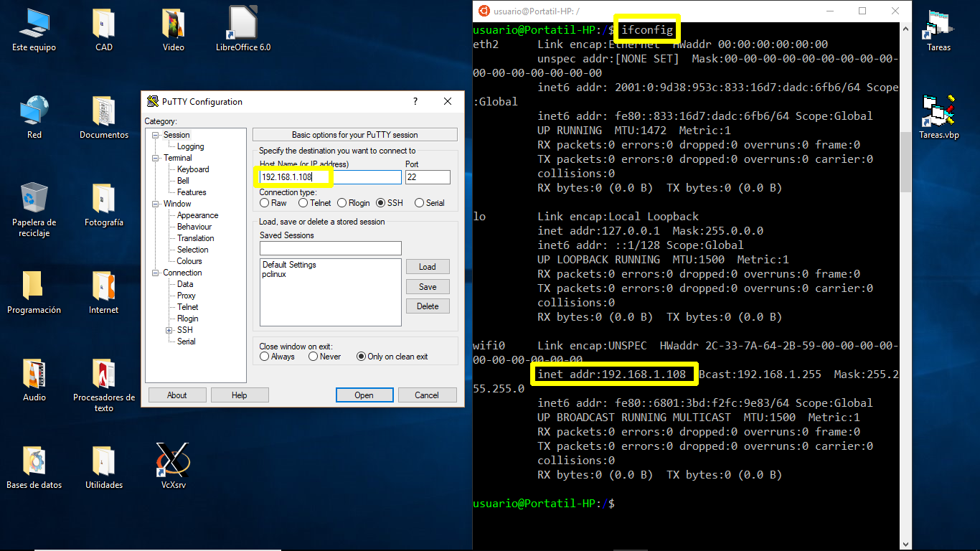
Task: Select the Internet folder icon
Action: [103, 286]
